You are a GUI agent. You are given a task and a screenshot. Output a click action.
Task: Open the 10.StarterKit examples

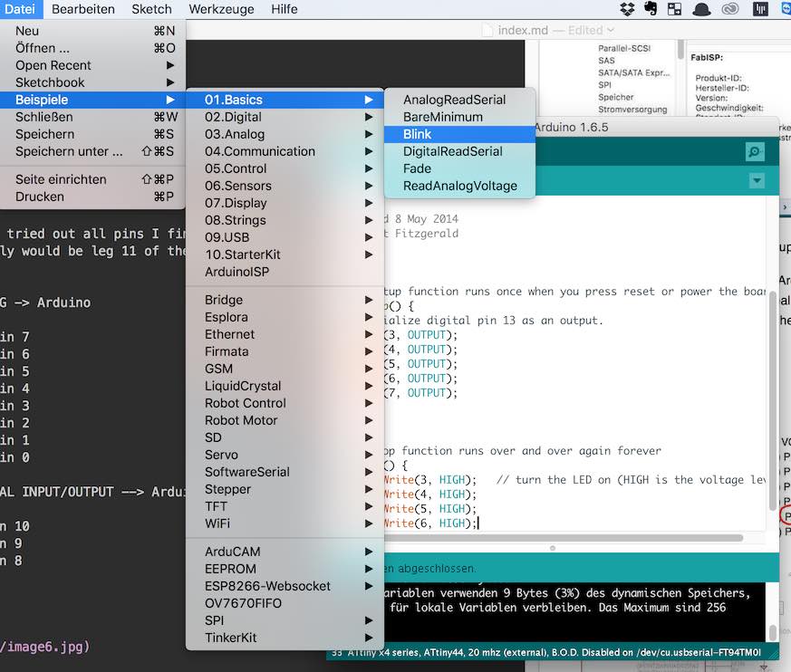pyautogui.click(x=285, y=254)
